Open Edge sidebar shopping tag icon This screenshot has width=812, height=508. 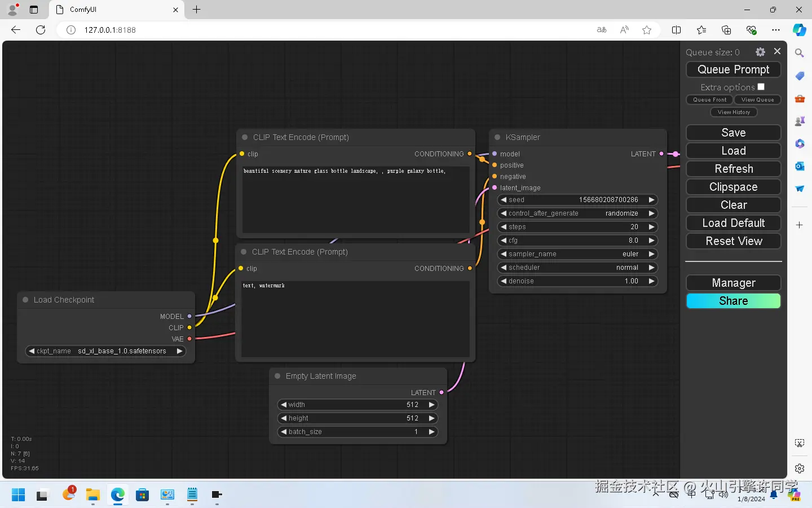800,76
